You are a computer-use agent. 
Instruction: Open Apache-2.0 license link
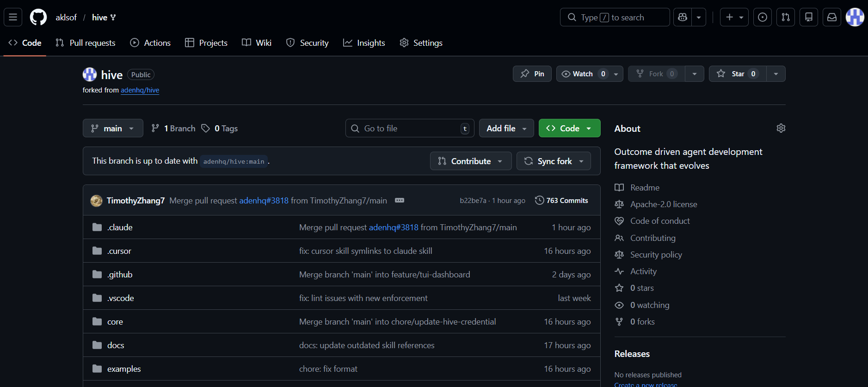click(656, 204)
